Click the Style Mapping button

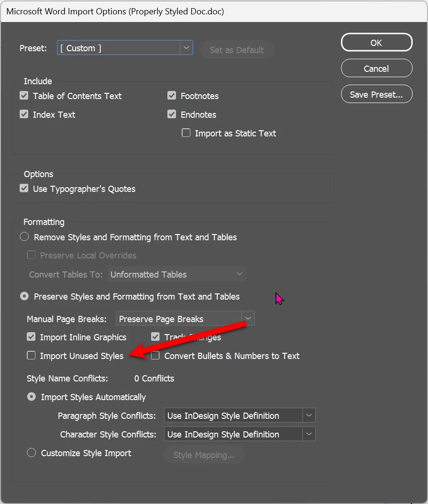pyautogui.click(x=204, y=455)
